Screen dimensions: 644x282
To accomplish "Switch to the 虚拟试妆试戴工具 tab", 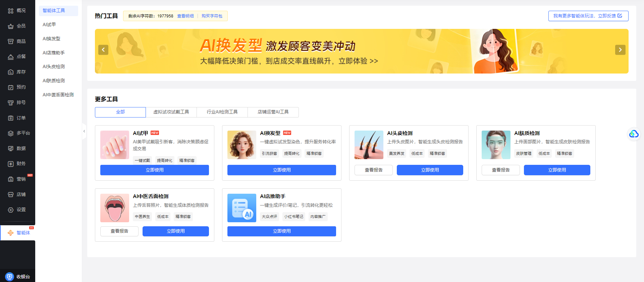I will (x=171, y=112).
